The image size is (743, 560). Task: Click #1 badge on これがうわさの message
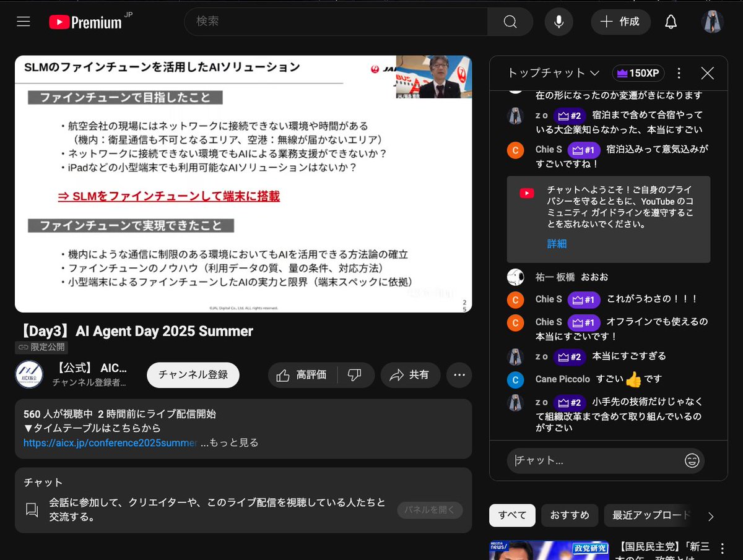[584, 299]
